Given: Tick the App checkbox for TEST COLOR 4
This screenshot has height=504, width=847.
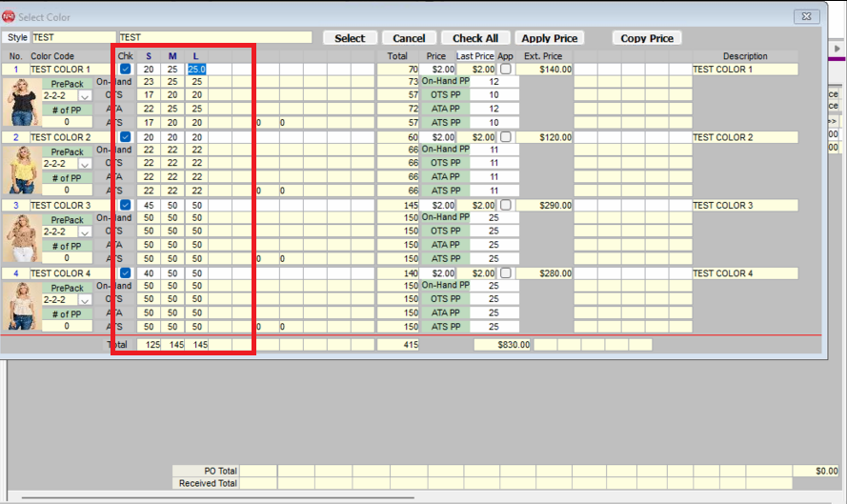Looking at the screenshot, I should tap(506, 272).
